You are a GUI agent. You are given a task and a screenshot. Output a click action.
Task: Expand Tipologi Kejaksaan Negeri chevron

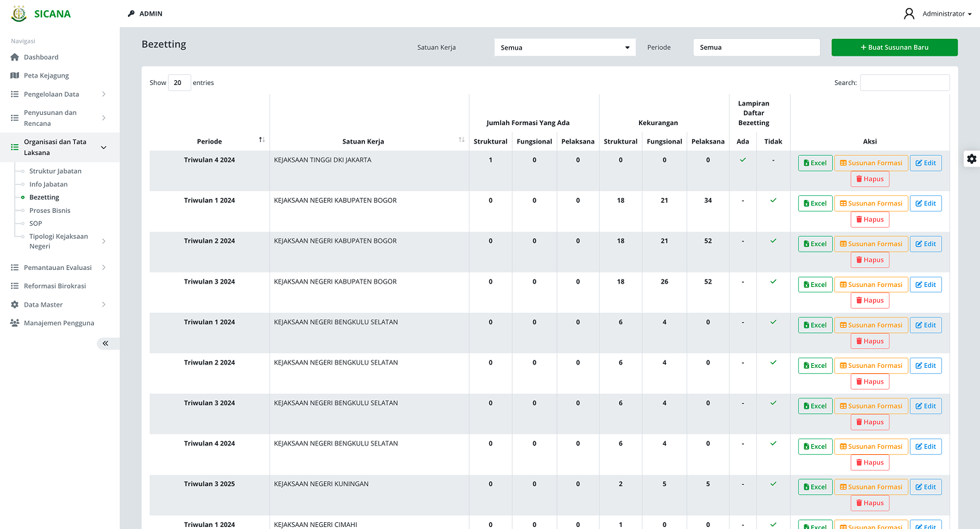point(103,241)
